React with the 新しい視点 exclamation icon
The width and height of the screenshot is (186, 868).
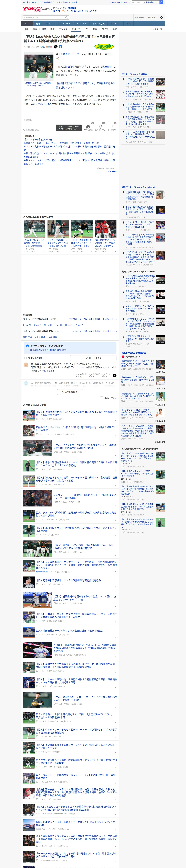point(112,127)
